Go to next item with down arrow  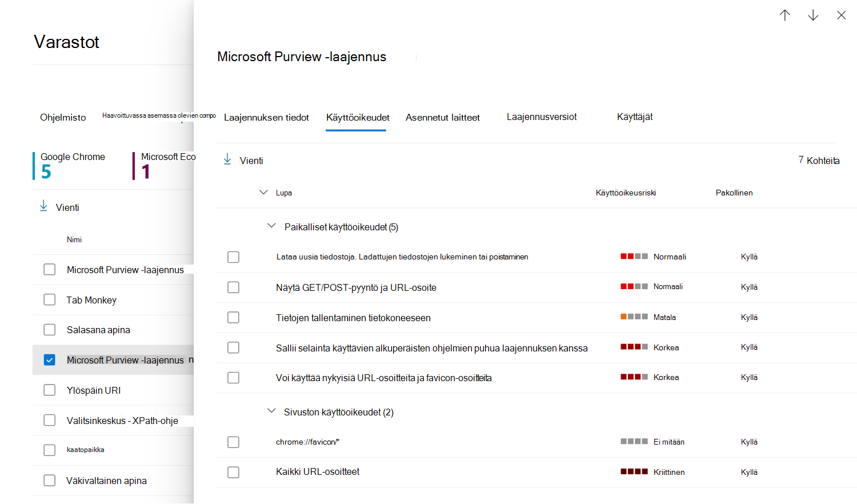pyautogui.click(x=813, y=15)
